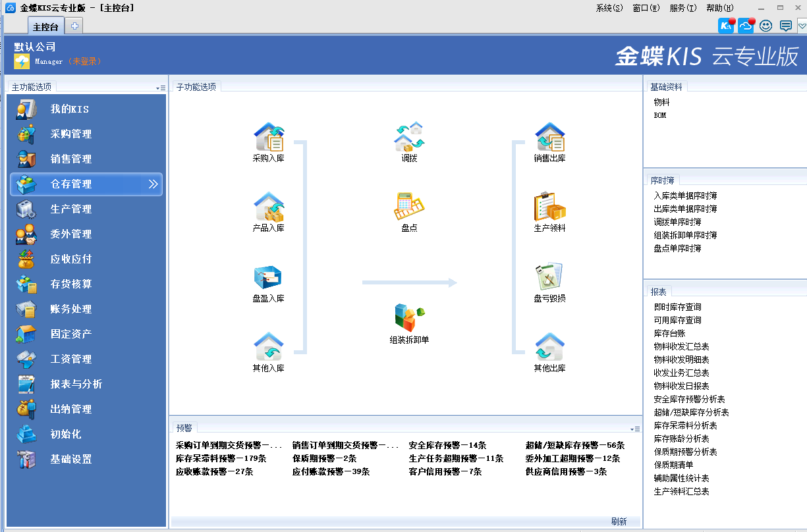
Task: Open 调拨单序时簿 link
Action: pyautogui.click(x=677, y=222)
